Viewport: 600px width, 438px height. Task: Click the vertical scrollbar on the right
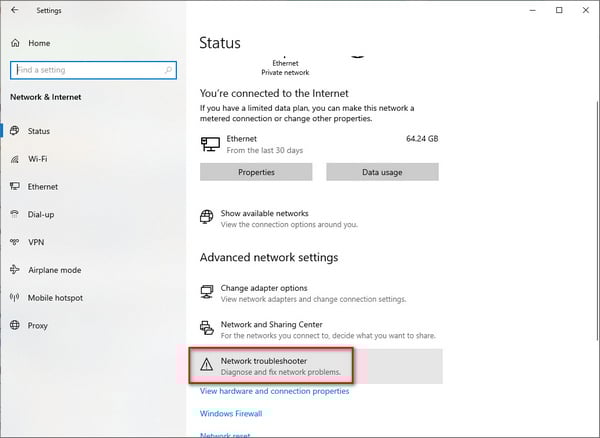tap(598, 220)
